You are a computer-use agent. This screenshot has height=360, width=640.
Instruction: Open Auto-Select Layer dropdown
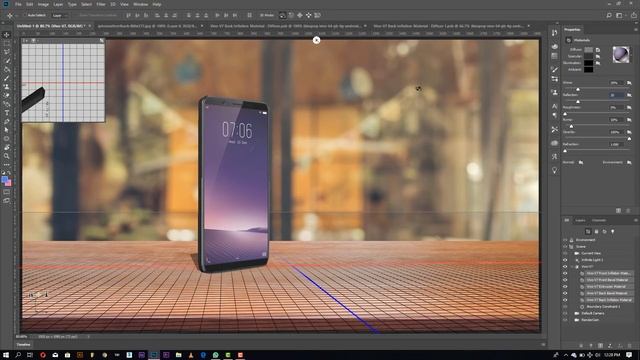click(x=59, y=16)
